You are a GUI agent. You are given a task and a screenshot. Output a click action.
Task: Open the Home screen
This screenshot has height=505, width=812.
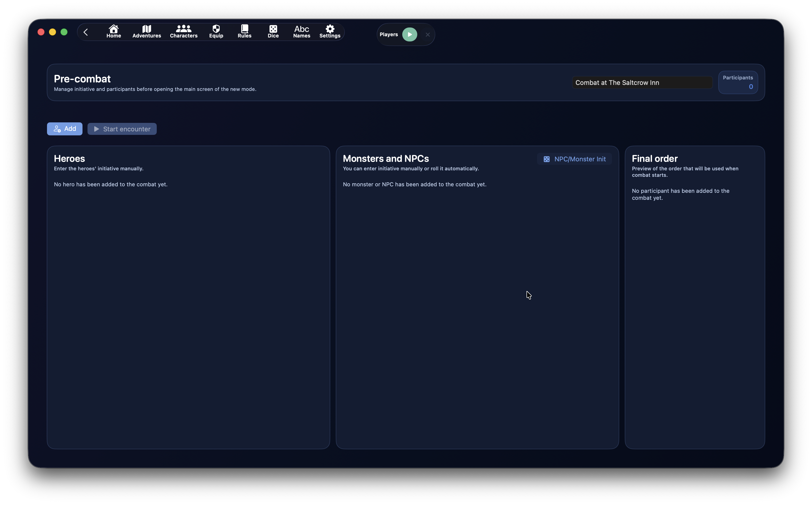point(113,31)
